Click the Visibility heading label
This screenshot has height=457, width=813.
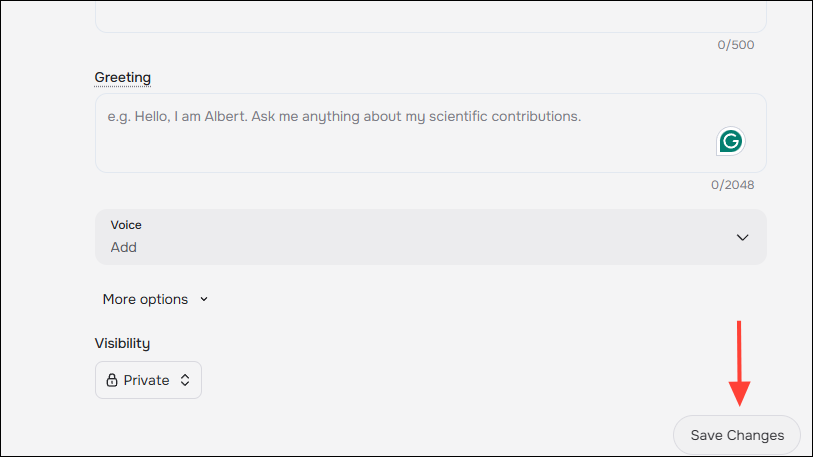pos(122,343)
